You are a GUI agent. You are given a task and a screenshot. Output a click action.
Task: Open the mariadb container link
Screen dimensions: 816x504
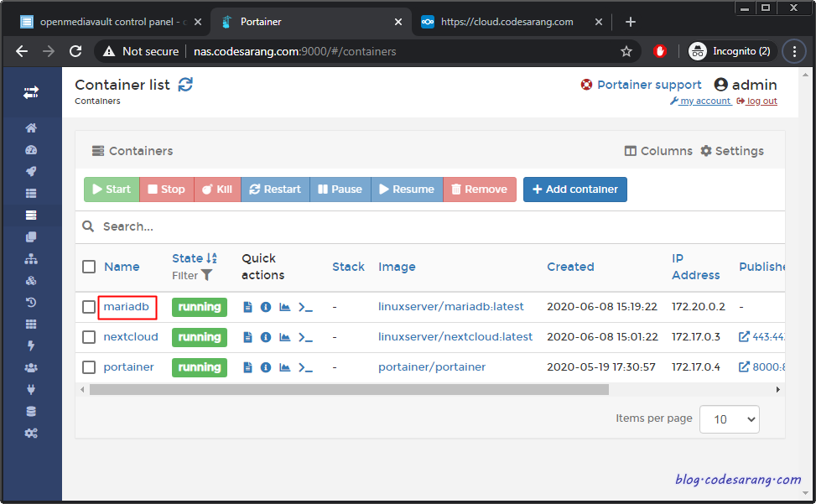[x=127, y=307]
